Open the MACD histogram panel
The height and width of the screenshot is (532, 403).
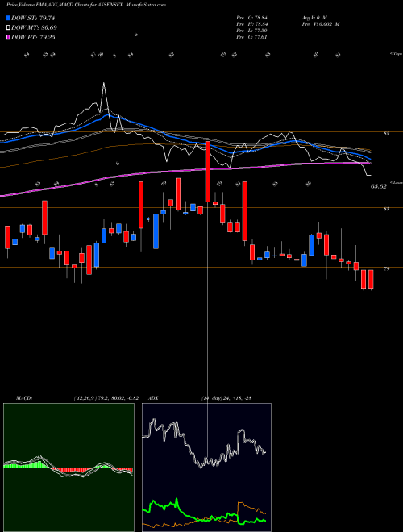coord(69,468)
